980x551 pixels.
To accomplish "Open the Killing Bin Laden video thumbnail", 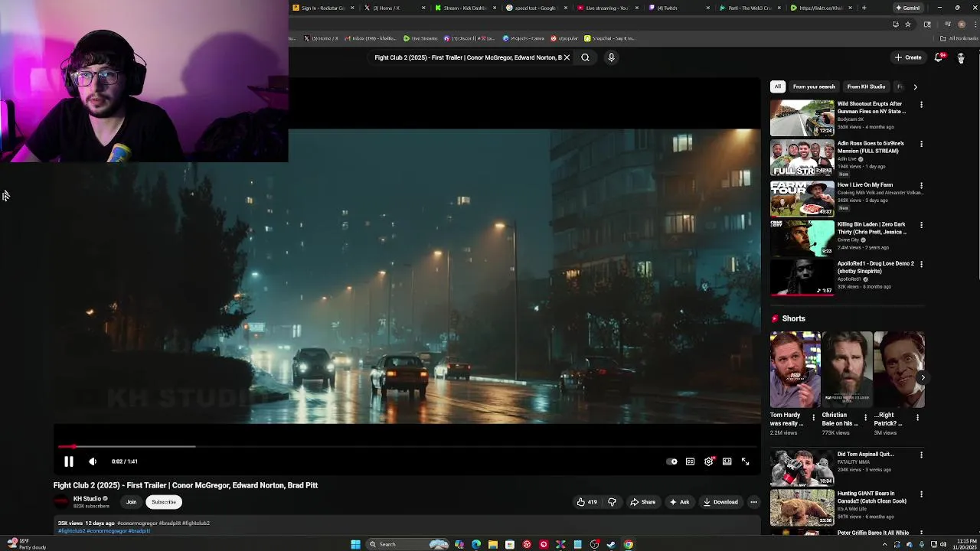I will pos(802,238).
